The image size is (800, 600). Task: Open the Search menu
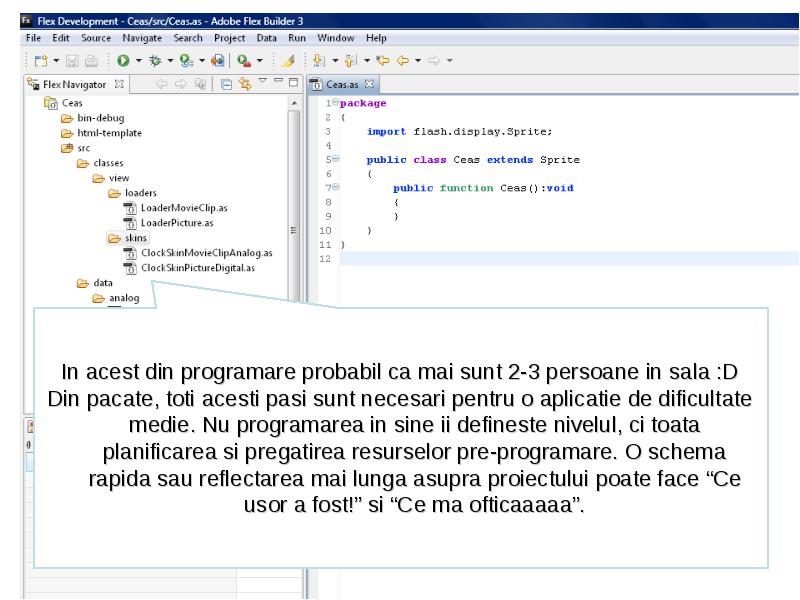(x=188, y=38)
